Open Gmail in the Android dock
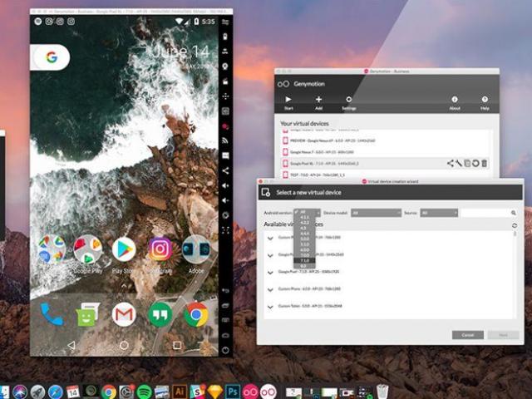The height and width of the screenshot is (399, 532). click(x=124, y=313)
